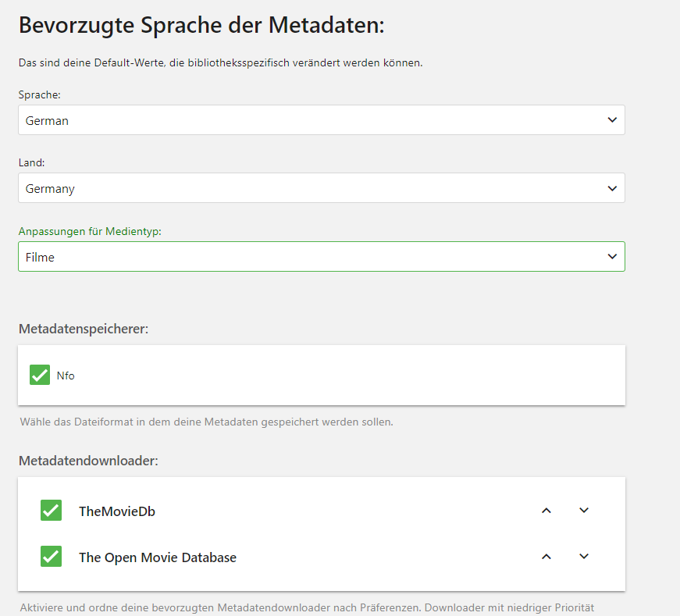Move The Open Movie Database down

[584, 557]
